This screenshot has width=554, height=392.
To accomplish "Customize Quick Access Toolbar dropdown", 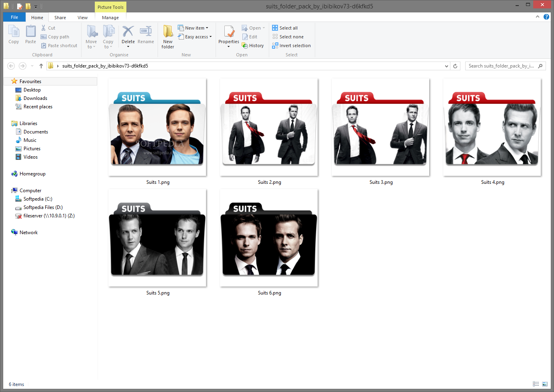I will pos(36,6).
